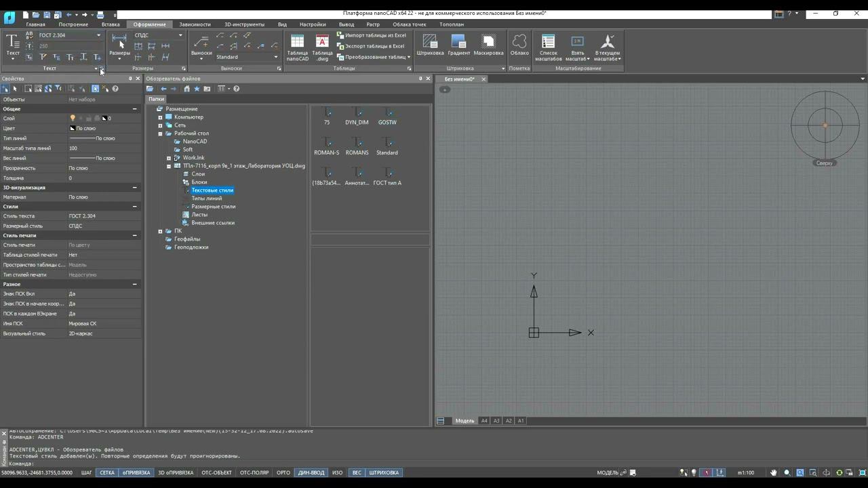Expand the Компьютер tree node

160,117
